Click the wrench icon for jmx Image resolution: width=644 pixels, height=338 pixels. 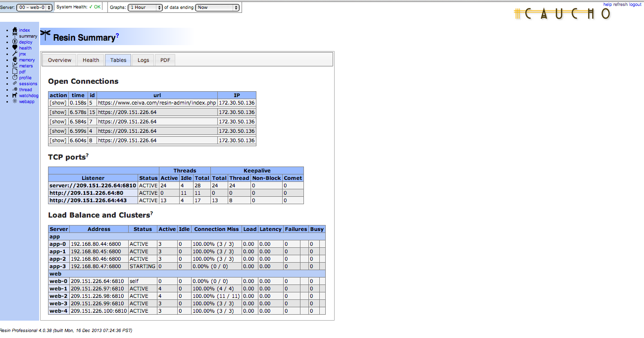(15, 54)
